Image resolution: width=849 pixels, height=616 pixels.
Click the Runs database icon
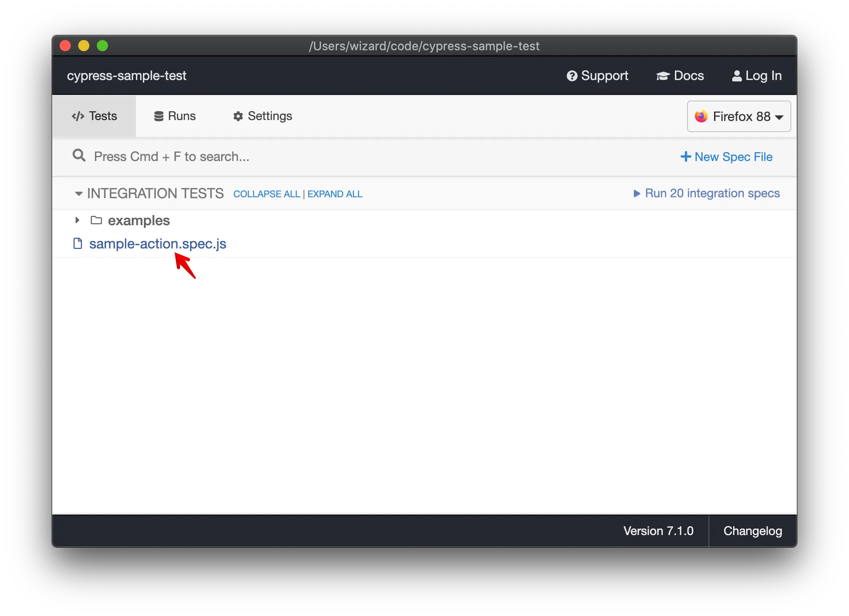click(158, 116)
